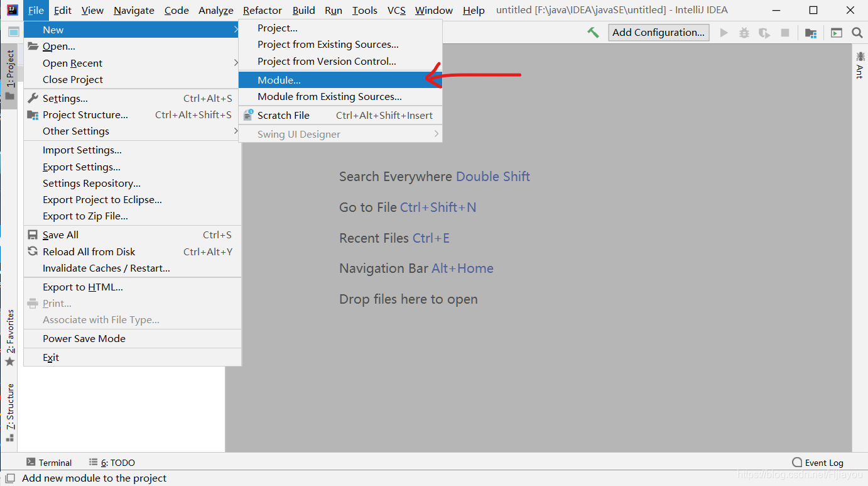Open the Window menu
The width and height of the screenshot is (868, 486).
[x=434, y=10]
